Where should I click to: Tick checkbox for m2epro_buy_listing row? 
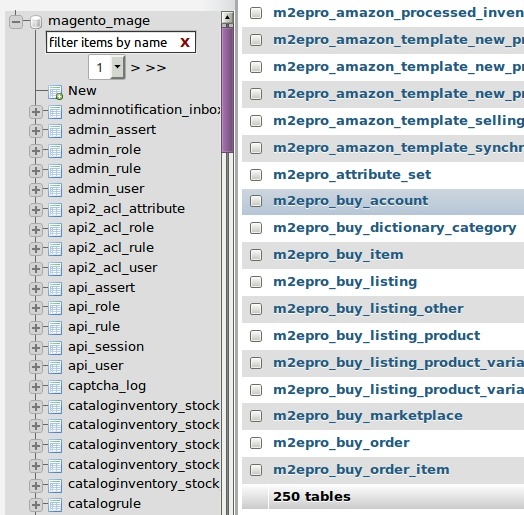[256, 282]
